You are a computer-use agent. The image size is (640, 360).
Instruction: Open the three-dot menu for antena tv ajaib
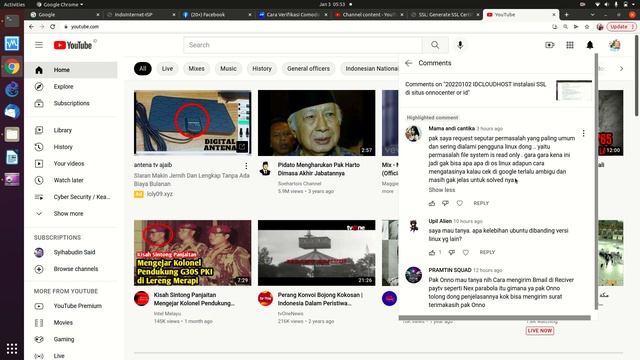246,165
